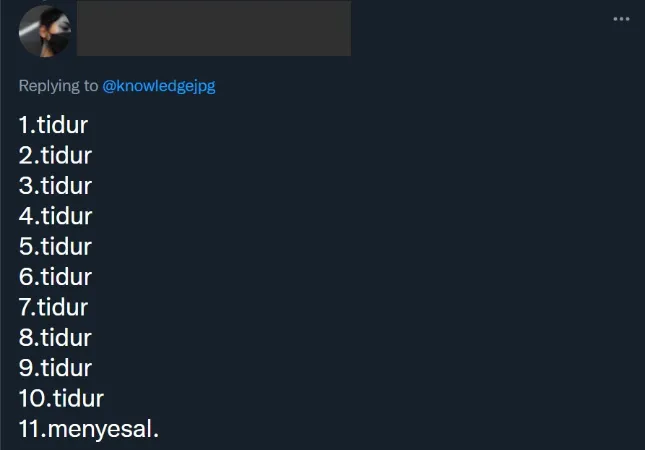The height and width of the screenshot is (450, 645).
Task: Click the line '3.tidur'
Action: pyautogui.click(x=55, y=186)
